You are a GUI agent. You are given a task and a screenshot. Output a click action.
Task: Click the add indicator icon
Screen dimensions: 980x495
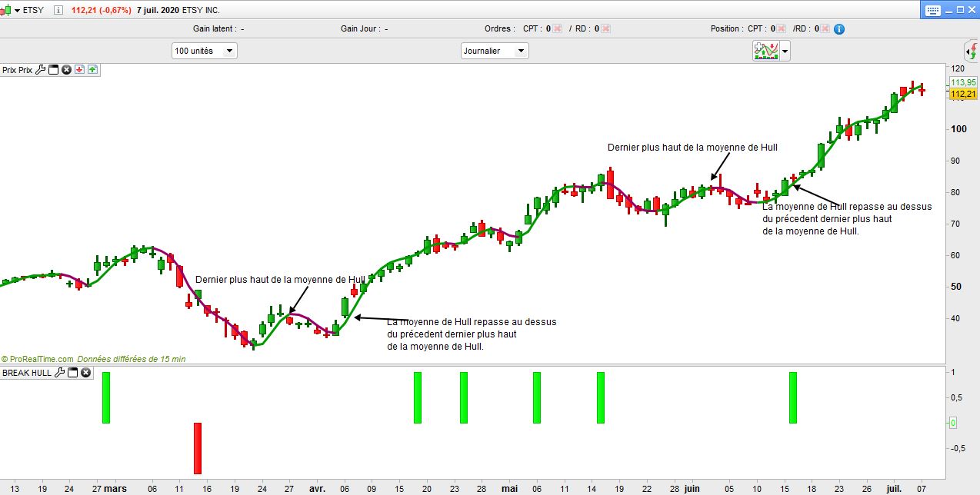click(x=766, y=51)
